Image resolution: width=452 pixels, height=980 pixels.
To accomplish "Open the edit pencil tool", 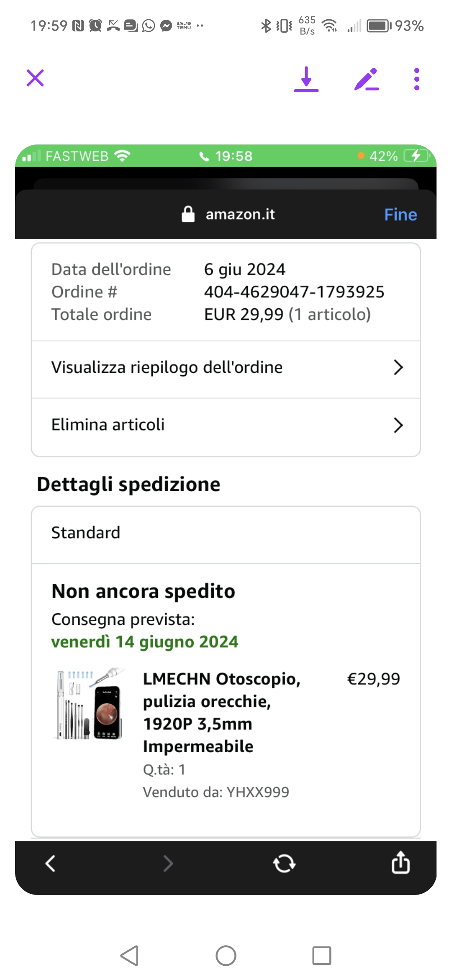I will 367,79.
